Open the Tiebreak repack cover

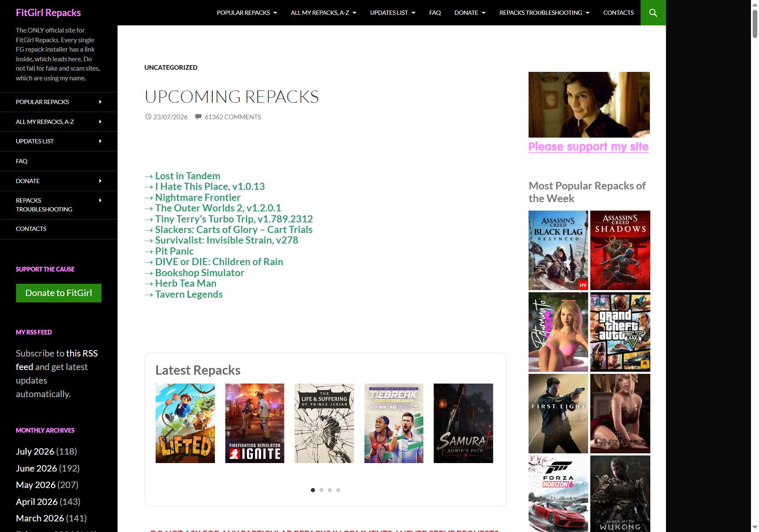pyautogui.click(x=394, y=423)
